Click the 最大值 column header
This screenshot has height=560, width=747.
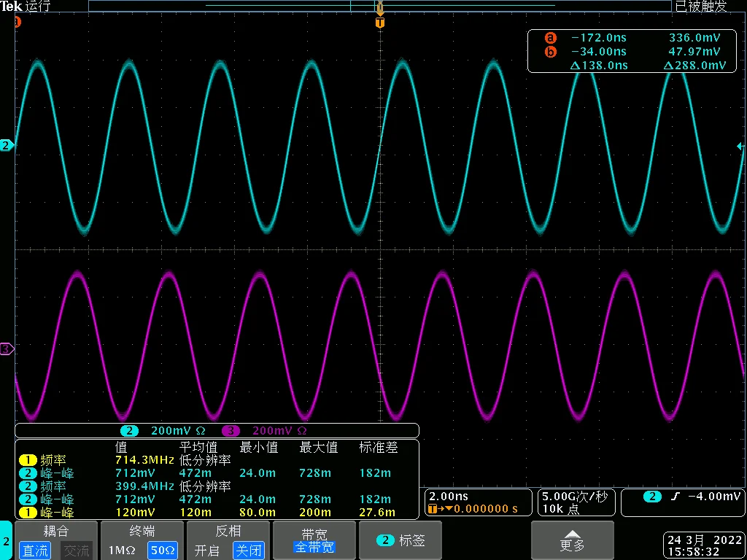click(318, 447)
